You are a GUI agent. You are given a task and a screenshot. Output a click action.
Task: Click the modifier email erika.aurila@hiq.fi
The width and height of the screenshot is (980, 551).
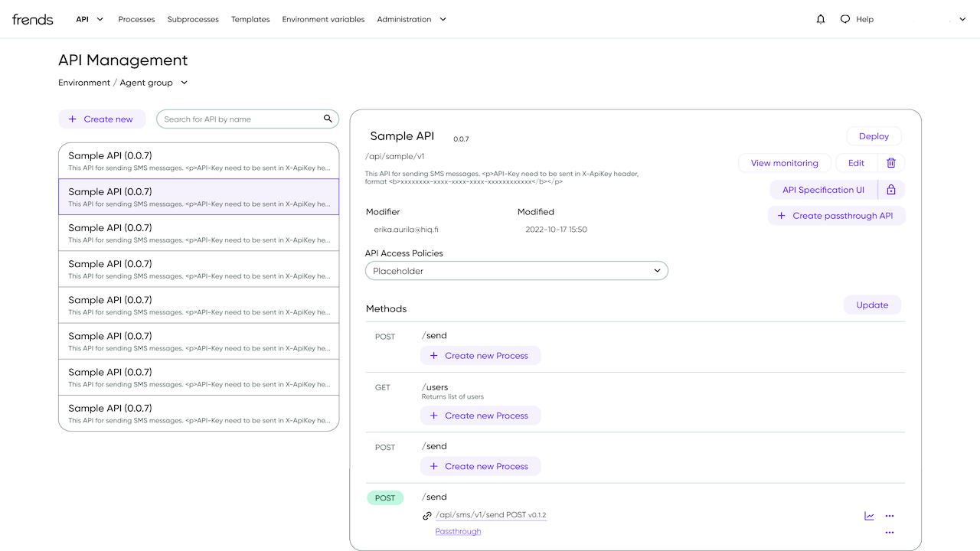point(407,230)
